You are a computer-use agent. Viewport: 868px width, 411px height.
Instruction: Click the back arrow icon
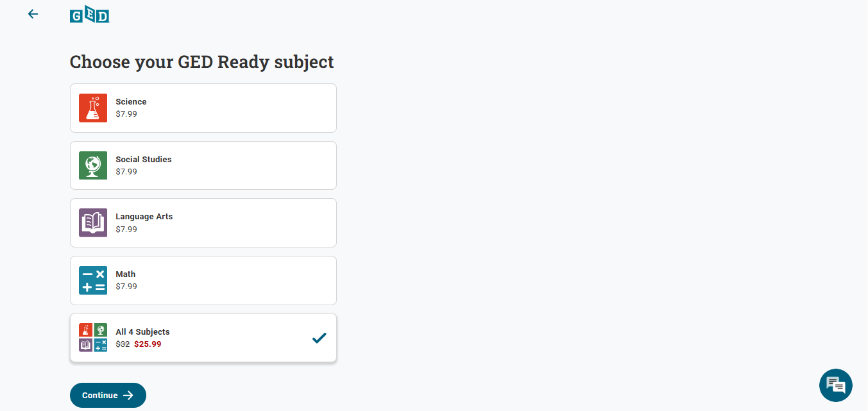tap(33, 14)
